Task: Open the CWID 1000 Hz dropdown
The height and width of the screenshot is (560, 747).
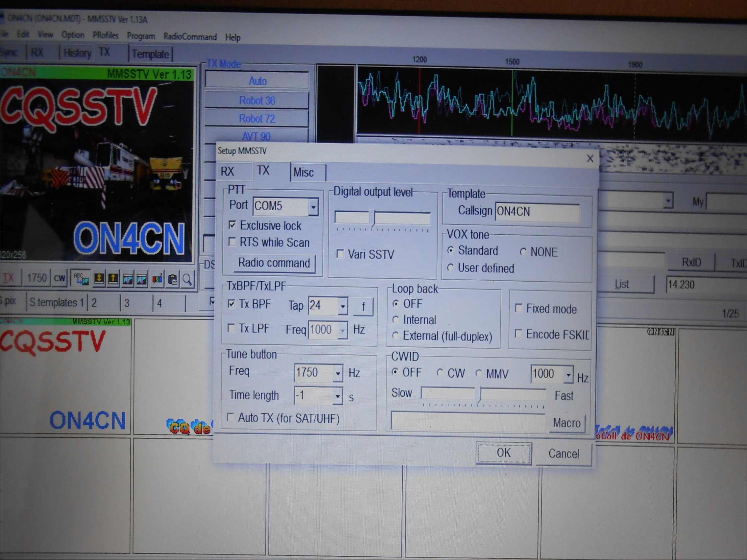Action: tap(569, 375)
